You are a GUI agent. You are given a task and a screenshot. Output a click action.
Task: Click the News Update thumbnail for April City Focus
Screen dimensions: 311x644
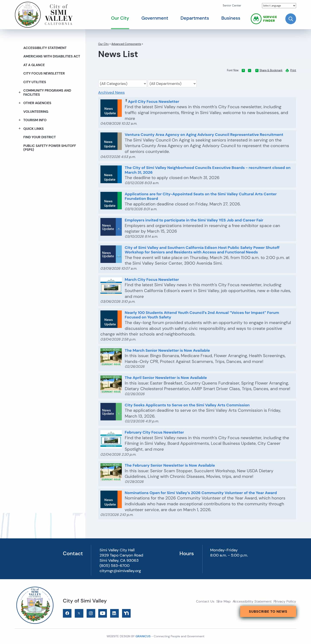(x=111, y=108)
